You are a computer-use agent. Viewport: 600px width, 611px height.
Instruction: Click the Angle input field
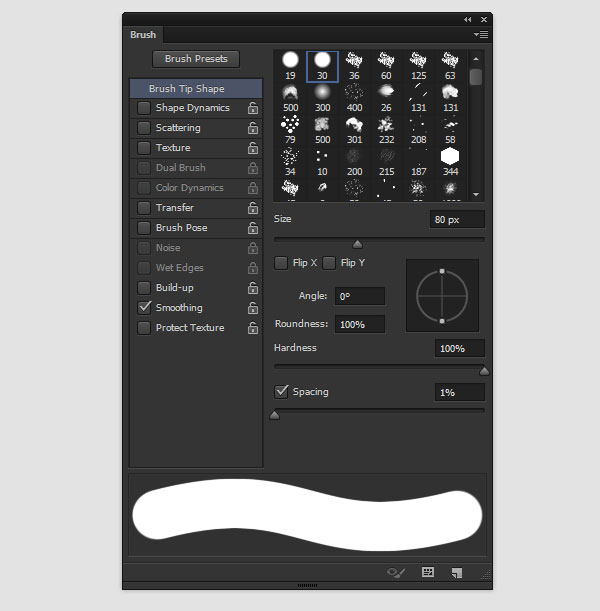tap(360, 297)
